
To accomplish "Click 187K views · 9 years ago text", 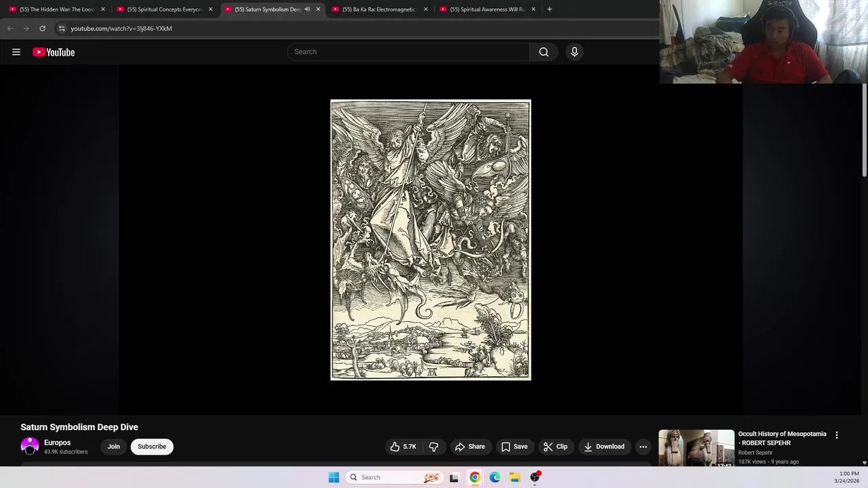I will [x=768, y=462].
